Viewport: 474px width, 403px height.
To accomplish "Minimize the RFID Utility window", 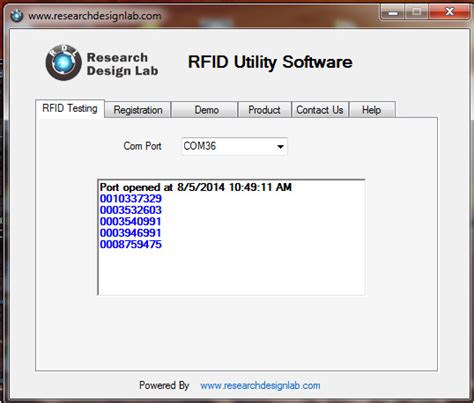I will pos(393,13).
